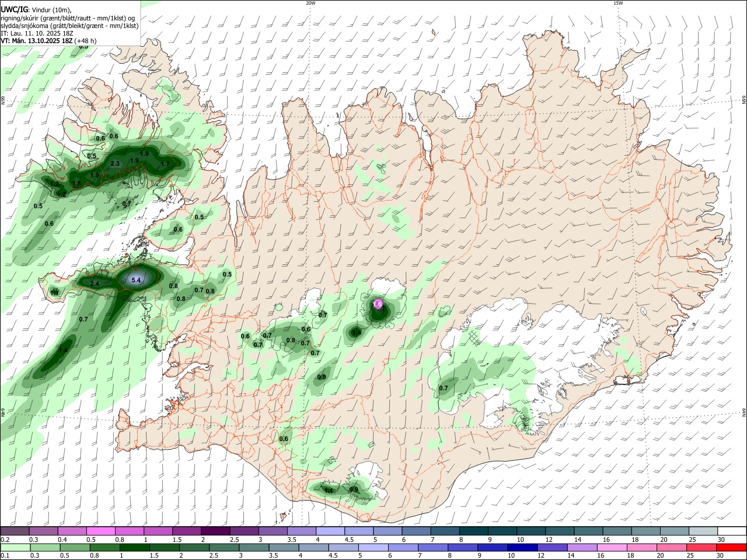Click the IT: Lau. 11. 10. 2025 18Z line

[37, 34]
